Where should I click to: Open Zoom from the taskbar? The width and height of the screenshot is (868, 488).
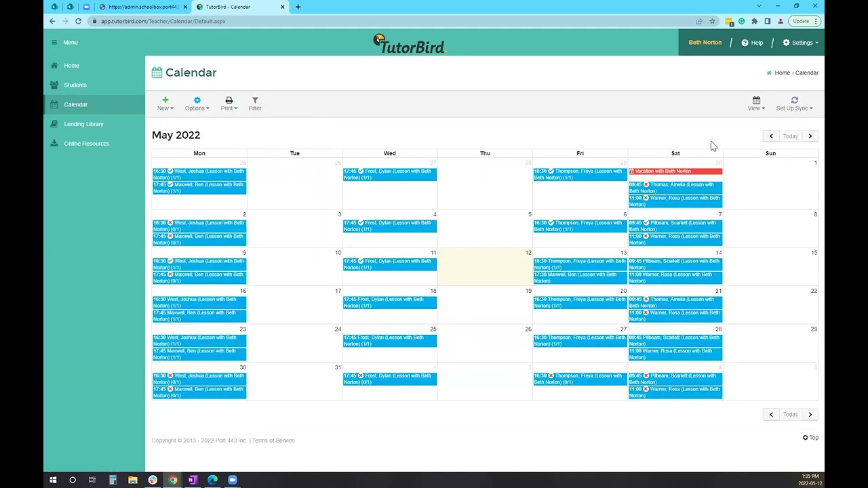tap(233, 480)
